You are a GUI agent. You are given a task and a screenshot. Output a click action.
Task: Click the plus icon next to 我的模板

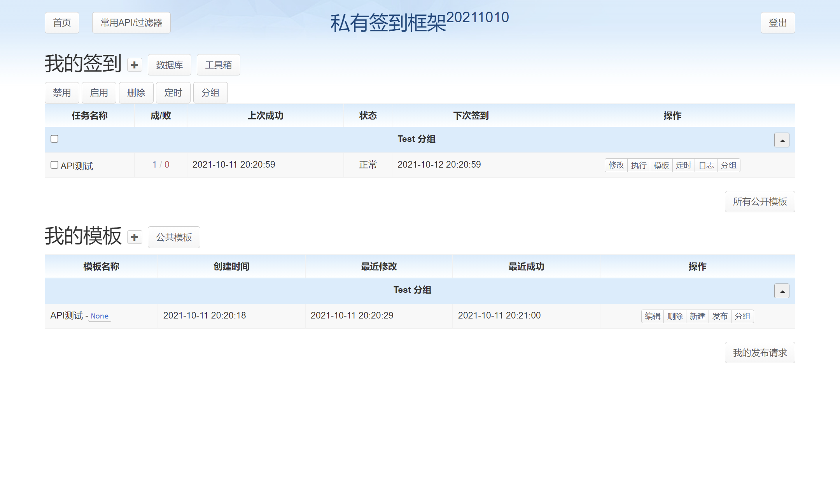click(x=135, y=237)
